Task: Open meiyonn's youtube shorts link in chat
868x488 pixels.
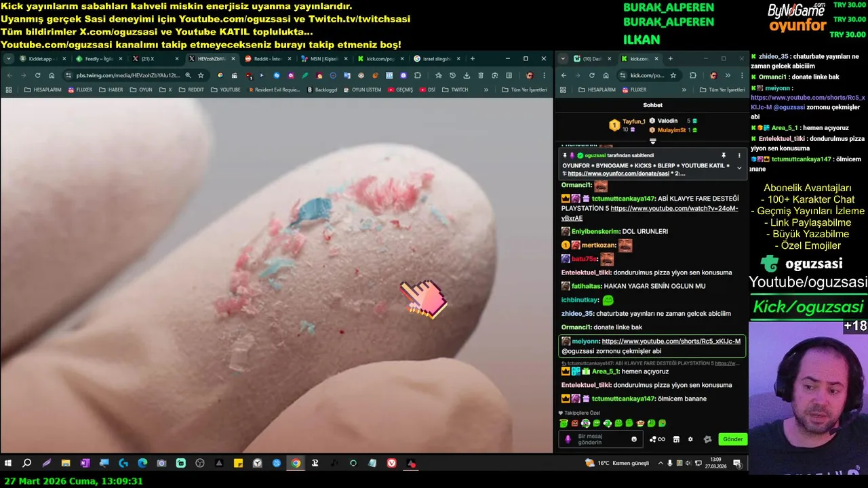Action: point(671,341)
